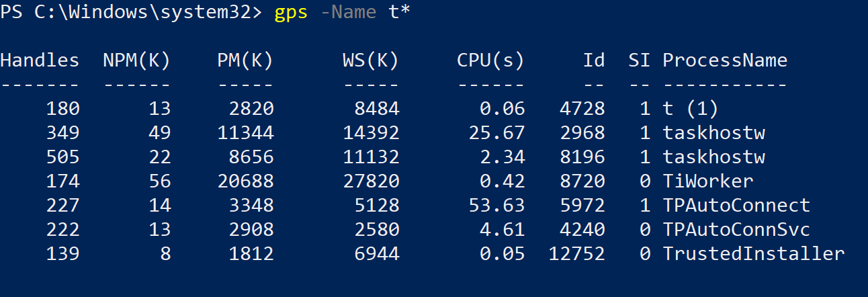Click CPU value 53.63
Screen dimensions: 868x297
[x=496, y=206]
